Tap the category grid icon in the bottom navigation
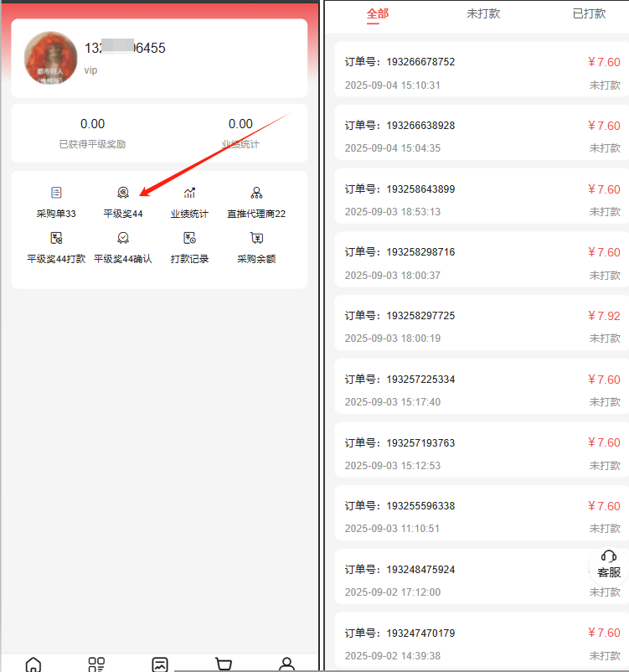The height and width of the screenshot is (672, 629). coord(96,664)
